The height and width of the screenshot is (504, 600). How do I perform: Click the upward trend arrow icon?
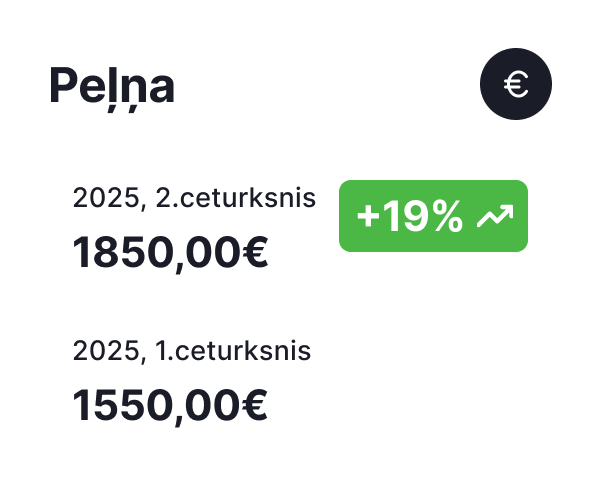[x=495, y=216]
